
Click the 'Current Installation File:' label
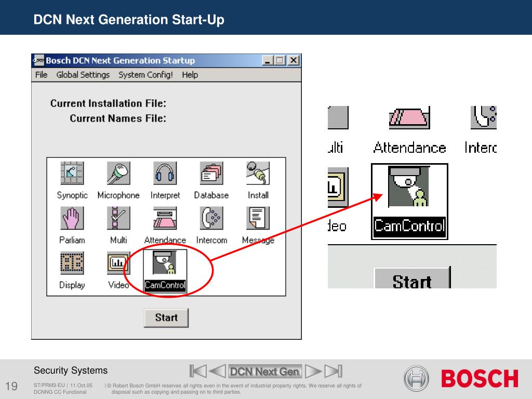[x=108, y=103]
